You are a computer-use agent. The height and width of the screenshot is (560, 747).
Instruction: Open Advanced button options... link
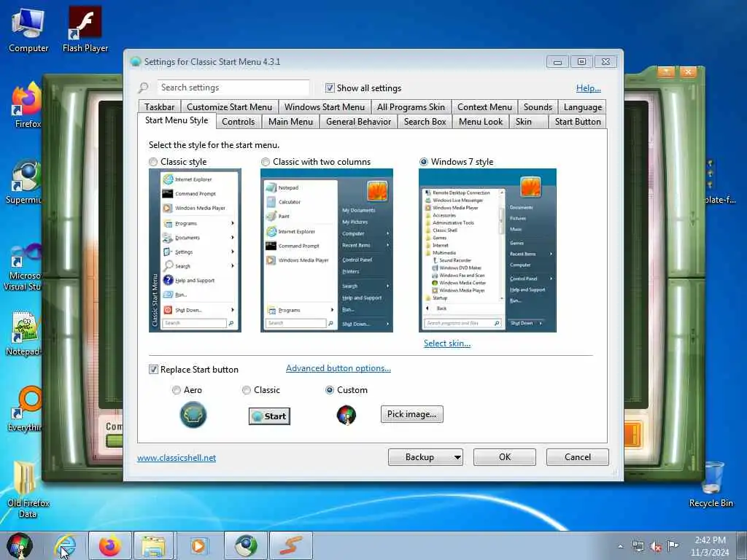point(338,368)
